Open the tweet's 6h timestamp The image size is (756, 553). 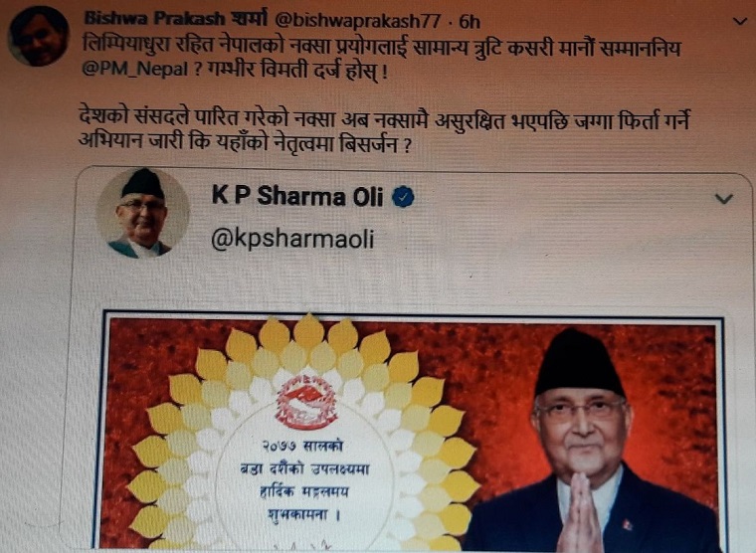click(x=470, y=22)
